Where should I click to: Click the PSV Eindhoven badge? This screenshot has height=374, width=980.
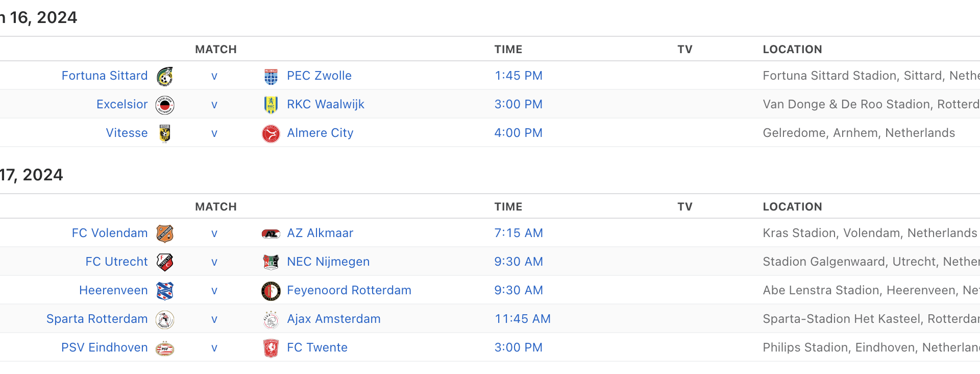click(x=165, y=348)
